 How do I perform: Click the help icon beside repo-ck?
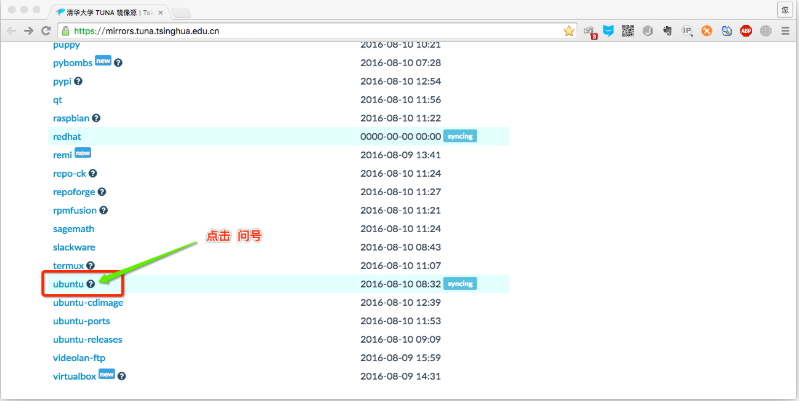pyautogui.click(x=92, y=173)
